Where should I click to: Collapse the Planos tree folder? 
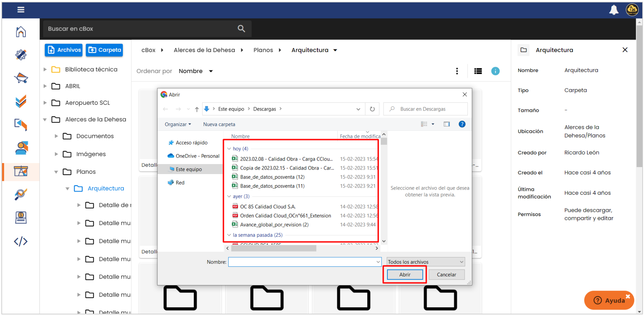[56, 172]
